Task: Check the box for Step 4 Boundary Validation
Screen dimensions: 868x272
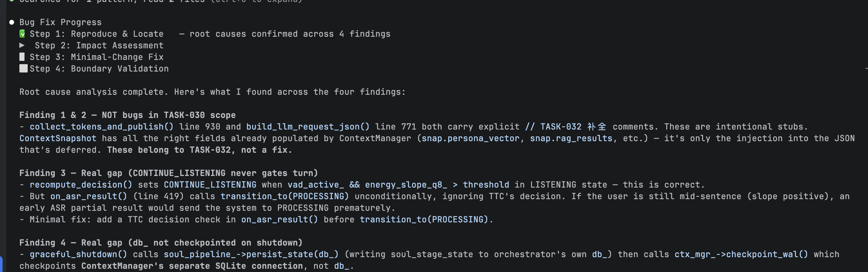Action: tap(23, 68)
